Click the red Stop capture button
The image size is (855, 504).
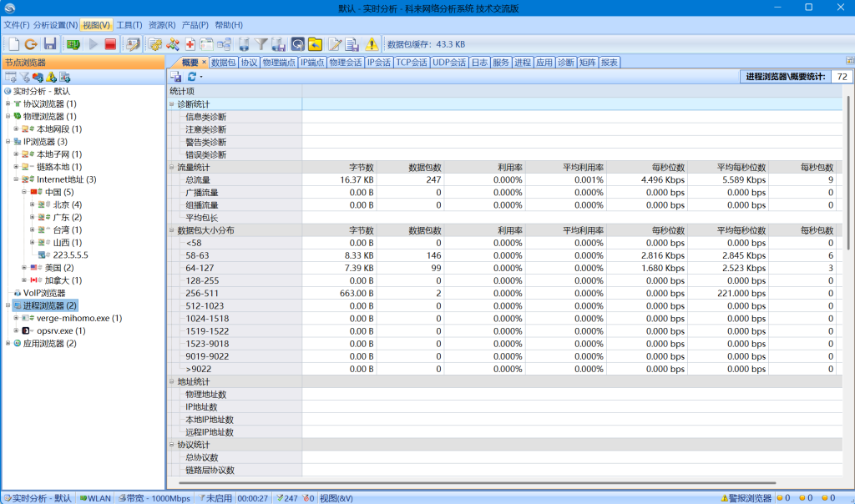point(110,44)
